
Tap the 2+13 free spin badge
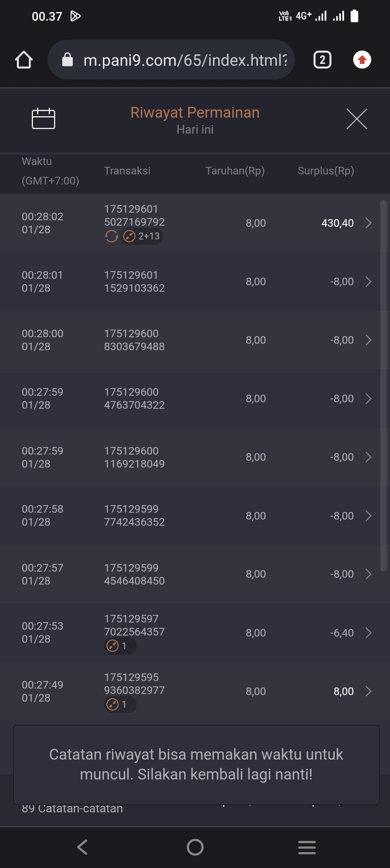(x=142, y=236)
